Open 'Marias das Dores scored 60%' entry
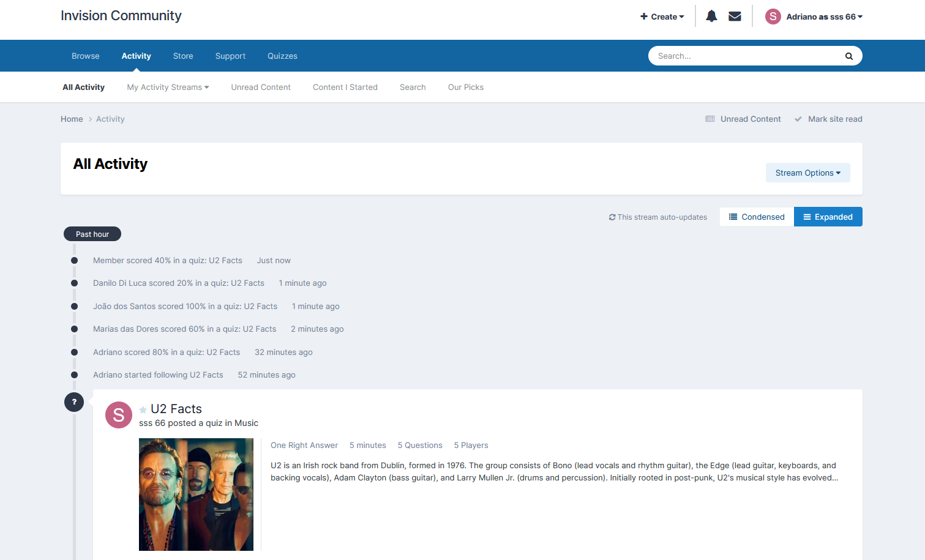The height and width of the screenshot is (560, 925). 184,329
